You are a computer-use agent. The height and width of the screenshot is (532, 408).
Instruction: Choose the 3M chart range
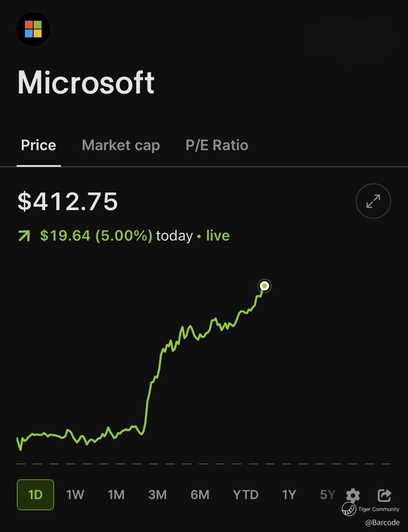click(x=157, y=495)
